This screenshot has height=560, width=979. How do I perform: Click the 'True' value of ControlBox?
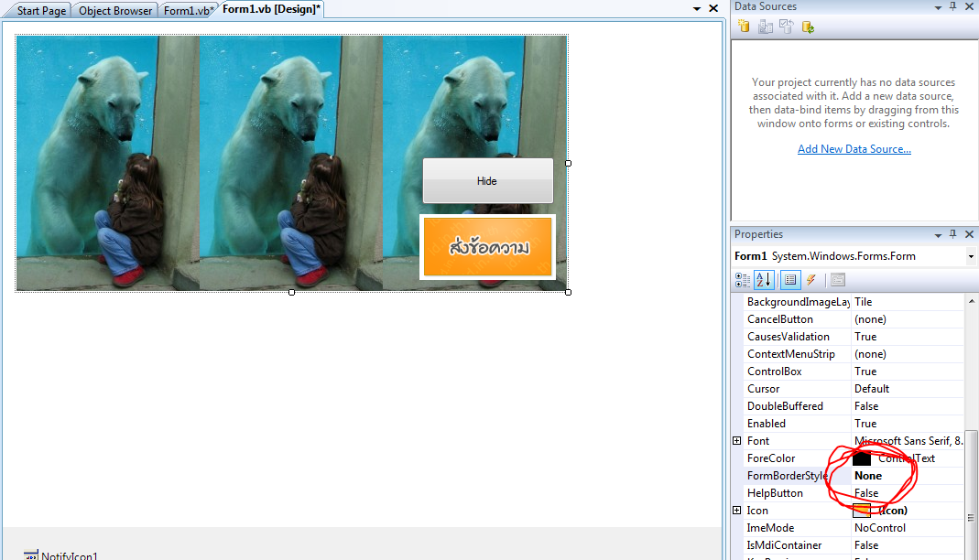(x=865, y=372)
